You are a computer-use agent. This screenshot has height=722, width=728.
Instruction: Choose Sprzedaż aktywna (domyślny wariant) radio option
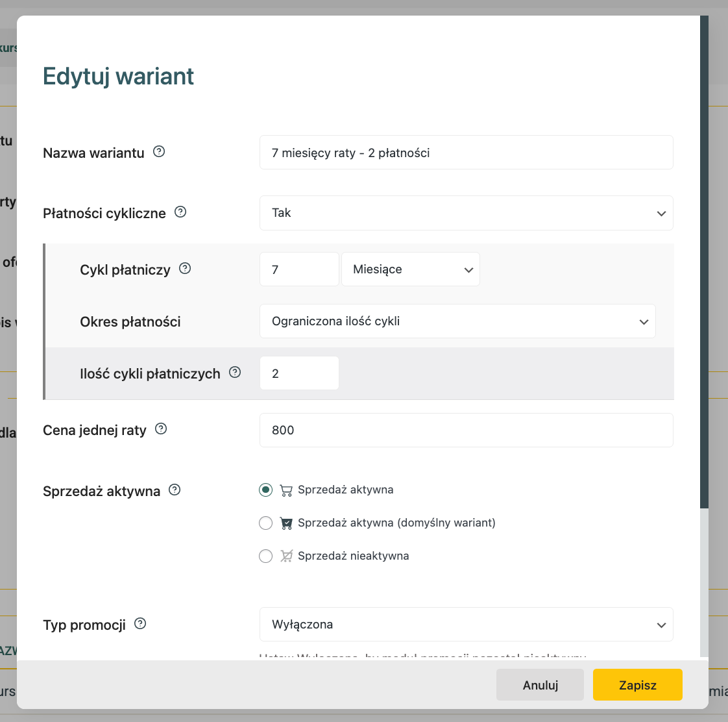(x=265, y=523)
